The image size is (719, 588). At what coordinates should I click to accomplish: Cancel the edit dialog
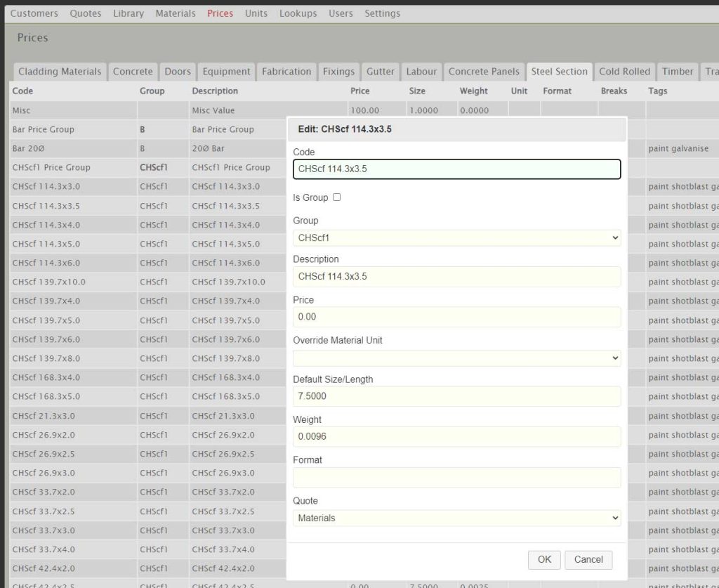tap(588, 560)
